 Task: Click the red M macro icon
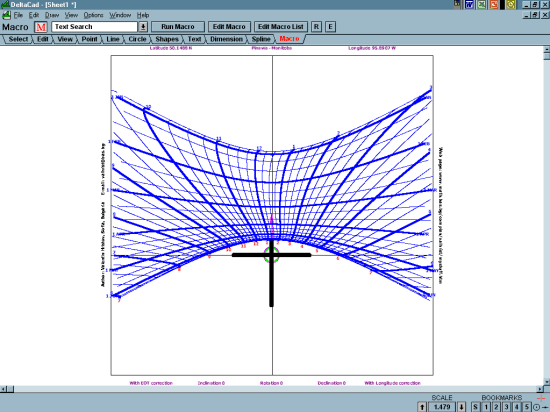pos(41,27)
